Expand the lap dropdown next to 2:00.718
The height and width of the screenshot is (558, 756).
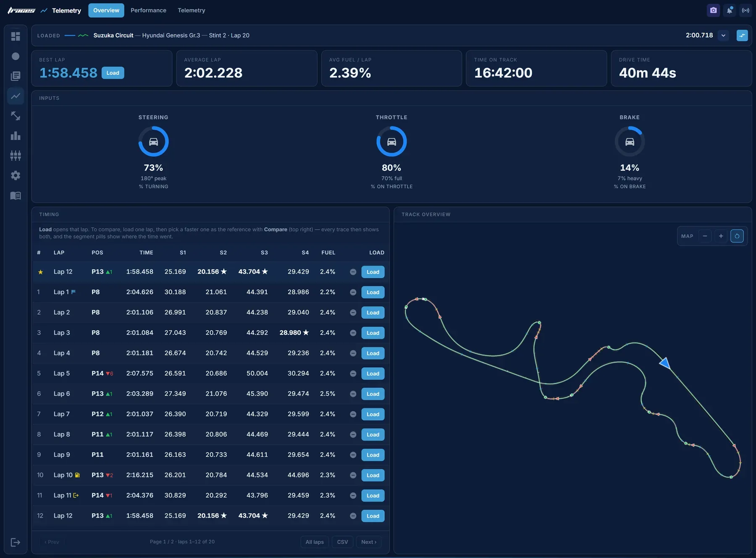pos(723,35)
